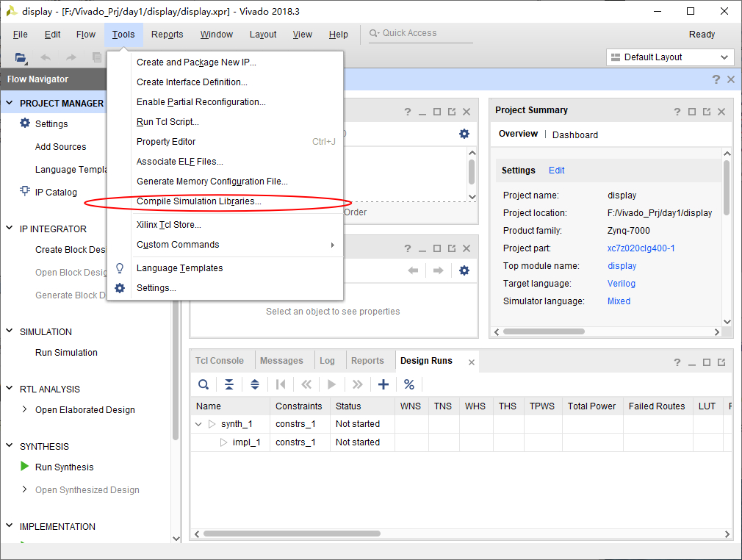Click the Launch Runs play icon
This screenshot has height=560, width=742.
(332, 384)
